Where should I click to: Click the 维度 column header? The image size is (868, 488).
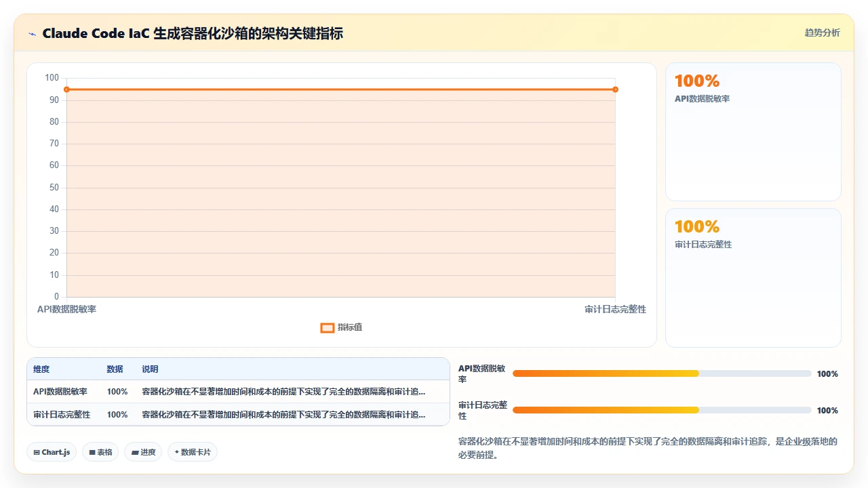[x=41, y=369]
